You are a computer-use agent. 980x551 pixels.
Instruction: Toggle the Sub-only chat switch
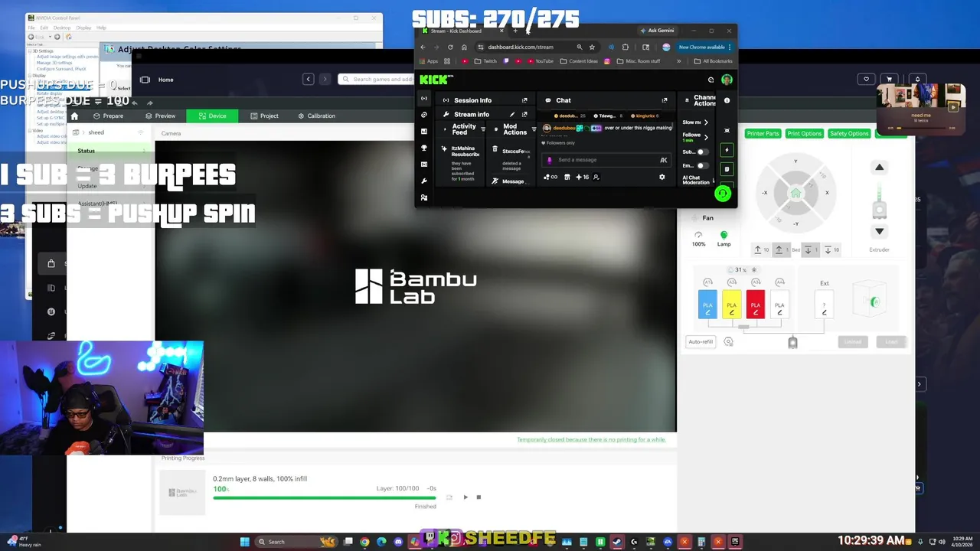(x=701, y=152)
